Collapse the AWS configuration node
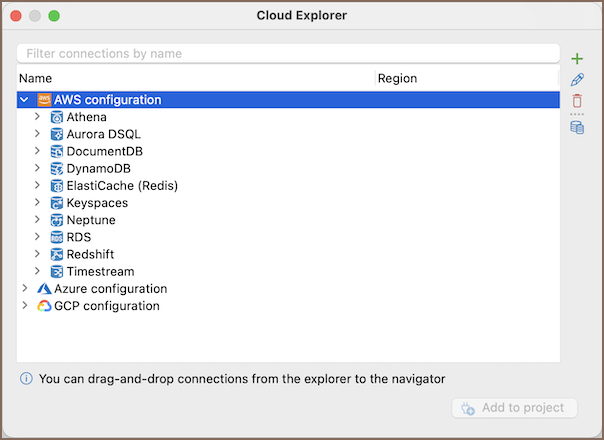The image size is (604, 440). coord(24,100)
